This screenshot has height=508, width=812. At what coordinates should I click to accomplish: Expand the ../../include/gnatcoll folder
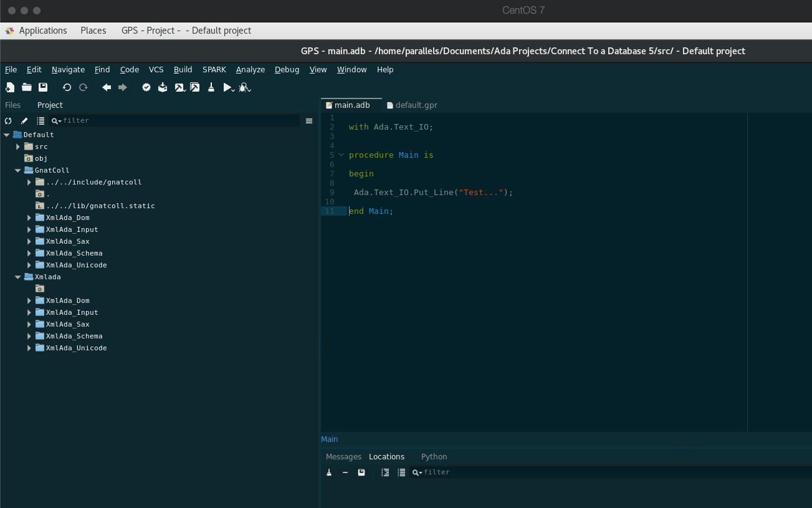point(29,182)
